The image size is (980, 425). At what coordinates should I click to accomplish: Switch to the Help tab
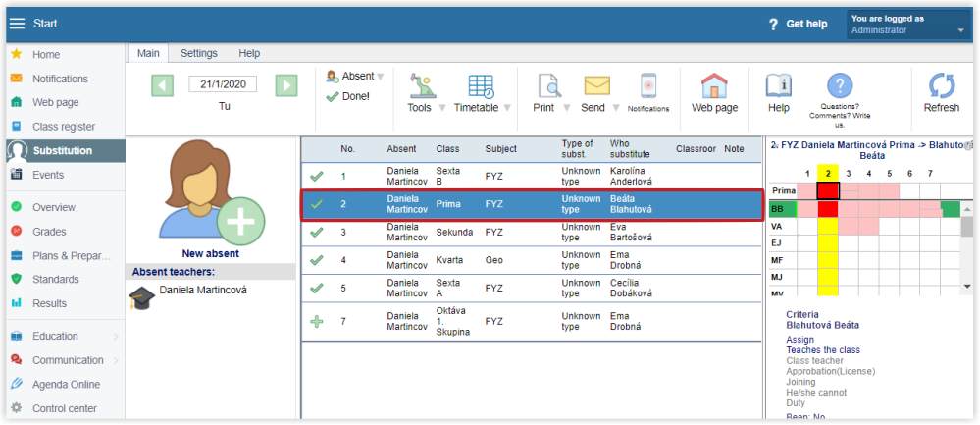pos(249,53)
